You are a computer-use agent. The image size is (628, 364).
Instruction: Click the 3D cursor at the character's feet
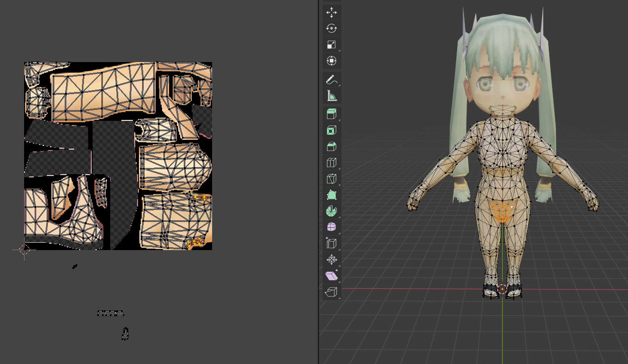tap(502, 289)
